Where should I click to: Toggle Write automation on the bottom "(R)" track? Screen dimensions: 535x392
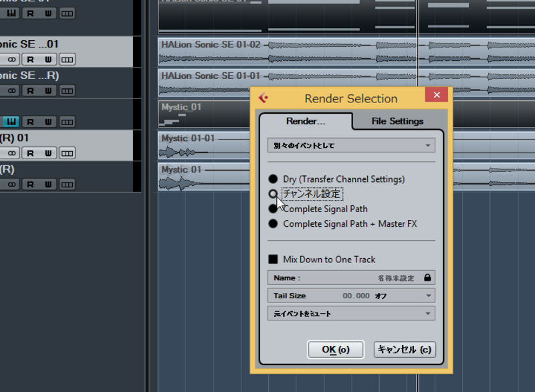click(48, 185)
